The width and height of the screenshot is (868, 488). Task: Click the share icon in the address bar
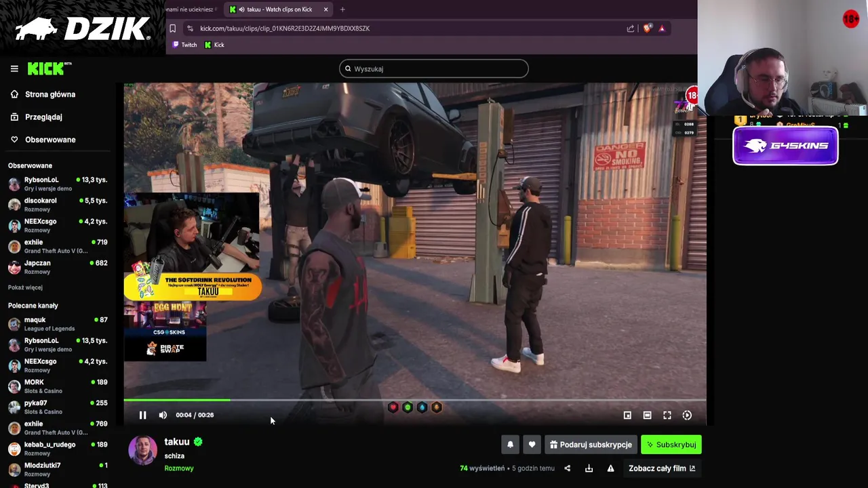tap(631, 28)
